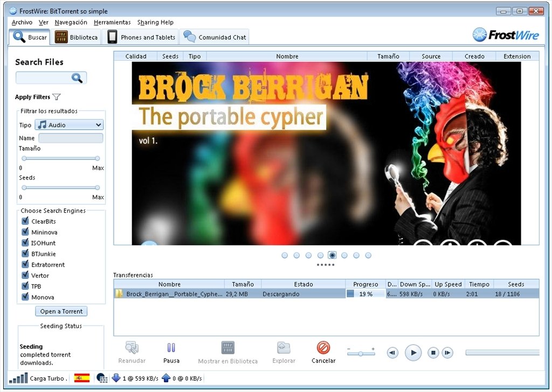Sort results by Seeds column header
This screenshot has width=552, height=392.
pyautogui.click(x=170, y=56)
